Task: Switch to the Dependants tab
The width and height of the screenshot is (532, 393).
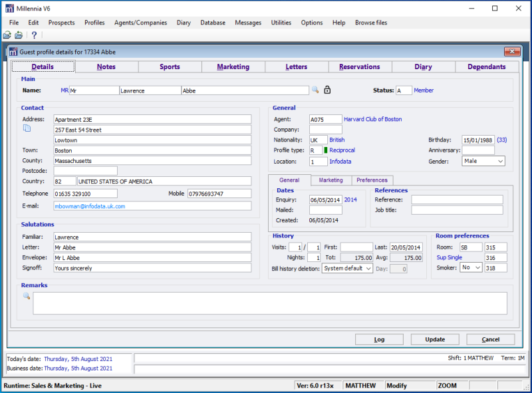Action: click(x=486, y=66)
